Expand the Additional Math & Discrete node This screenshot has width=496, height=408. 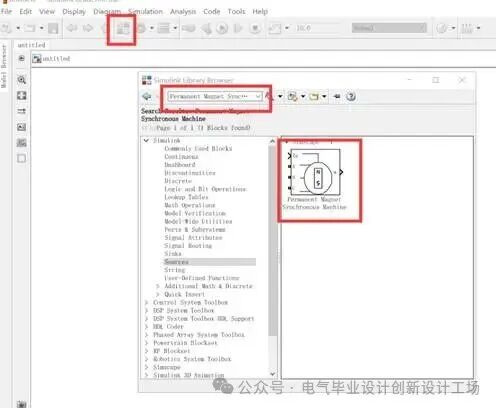tap(158, 286)
